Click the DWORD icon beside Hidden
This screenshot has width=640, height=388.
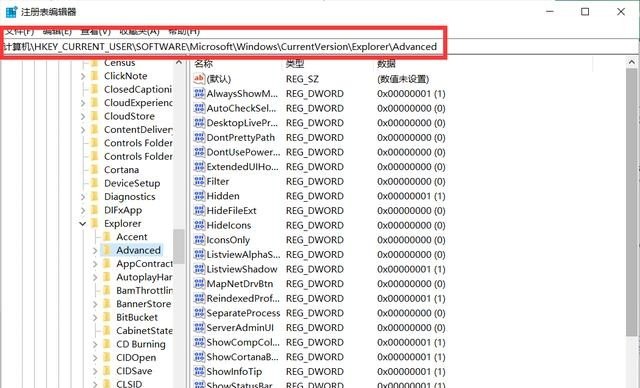199,196
